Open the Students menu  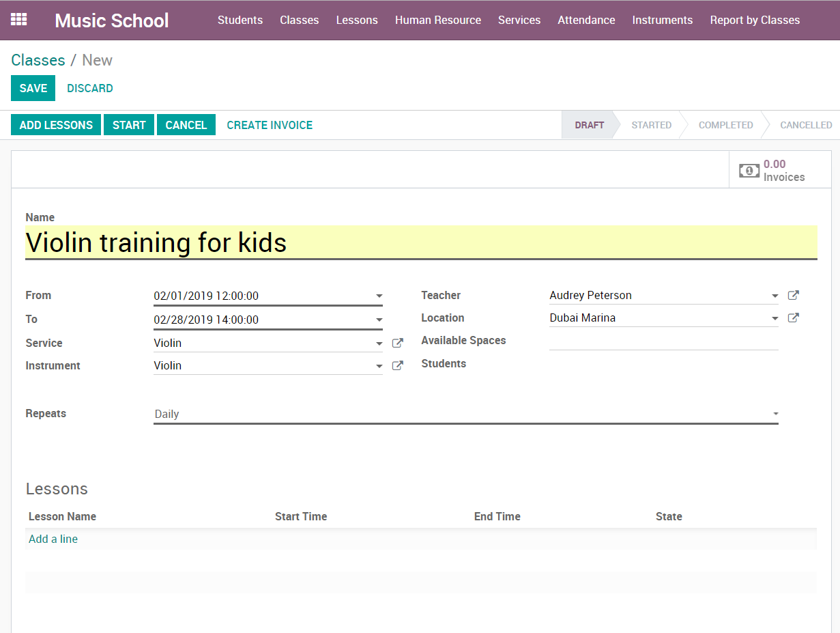(x=240, y=20)
